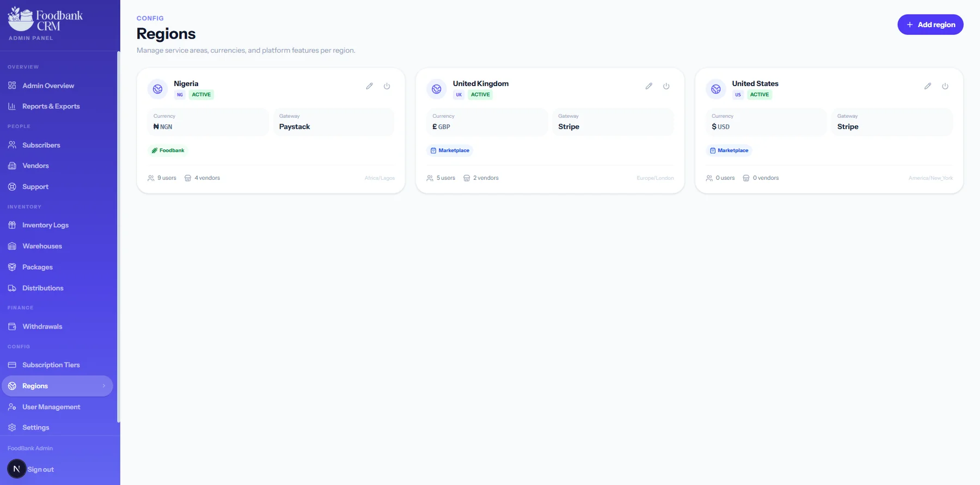This screenshot has width=980, height=485.
Task: Navigate to Vendors
Action: coord(57,166)
